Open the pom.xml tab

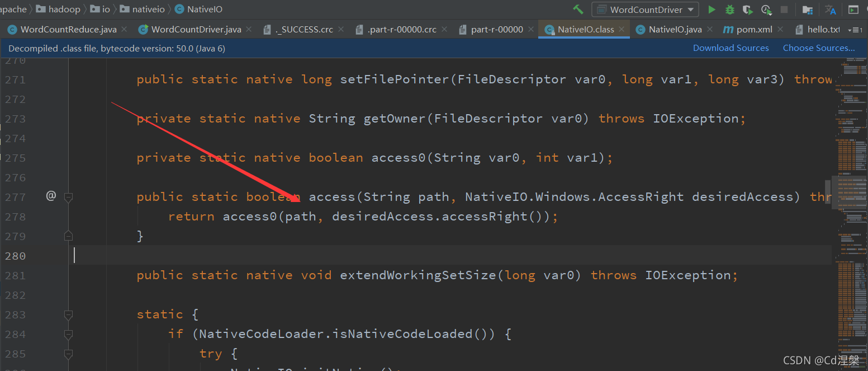coord(754,29)
